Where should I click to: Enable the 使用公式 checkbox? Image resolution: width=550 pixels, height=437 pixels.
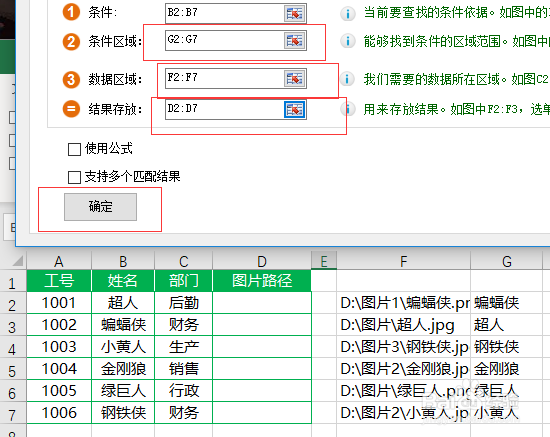tap(74, 149)
